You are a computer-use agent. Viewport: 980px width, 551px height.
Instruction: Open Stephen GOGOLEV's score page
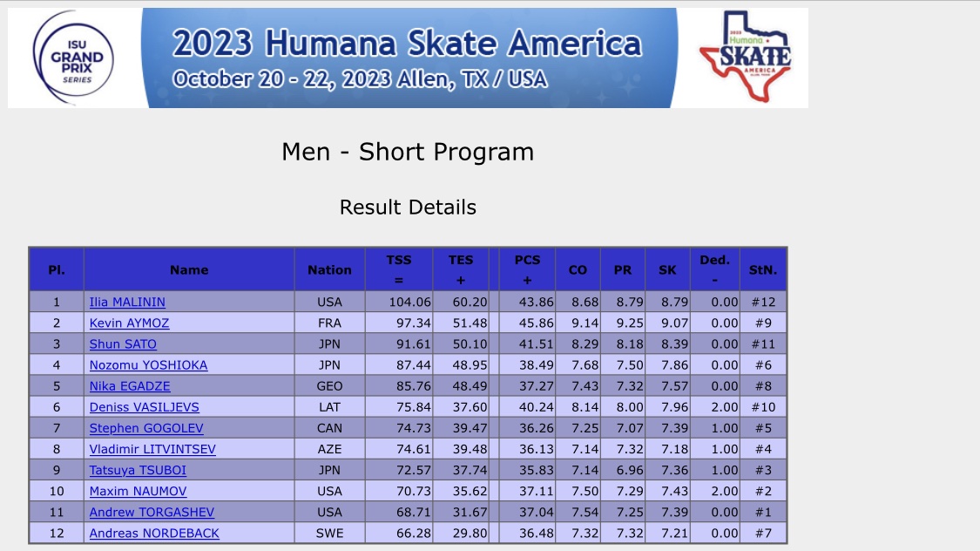(x=146, y=428)
